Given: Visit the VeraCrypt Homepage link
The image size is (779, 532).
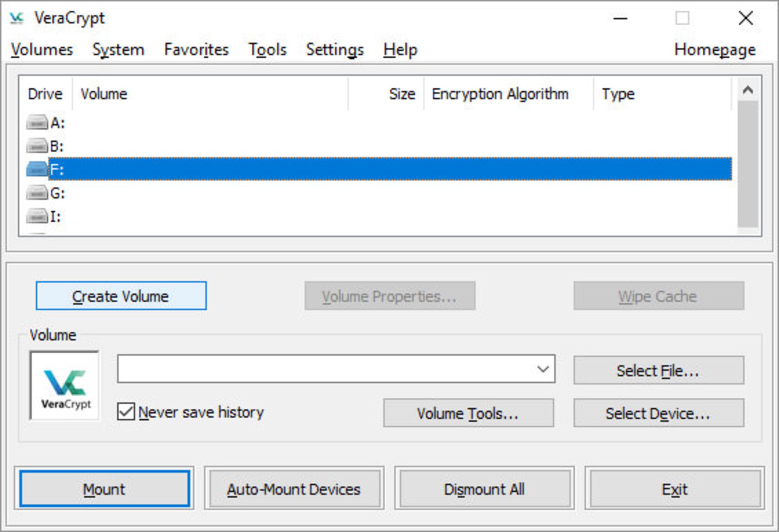Looking at the screenshot, I should tap(714, 49).
